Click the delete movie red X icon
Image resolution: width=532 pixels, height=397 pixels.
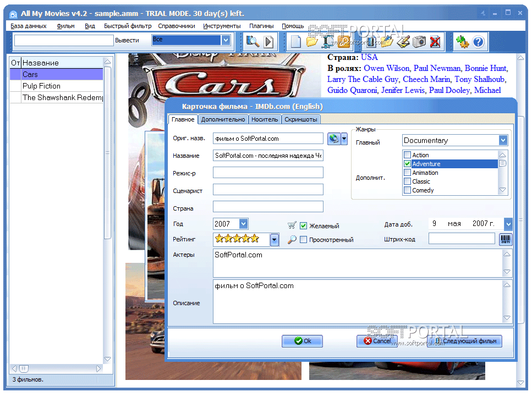pos(435,42)
